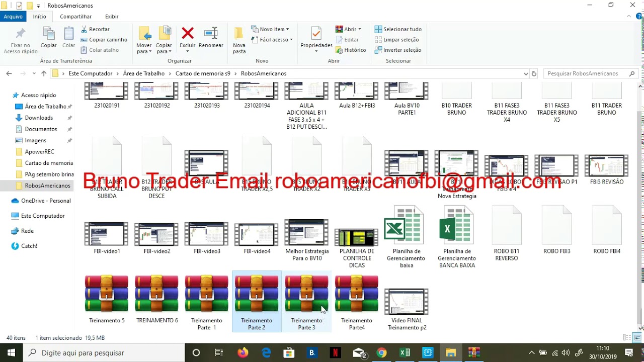The image size is (644, 362).
Task: Click Copiar caminho command
Action: pos(104,40)
